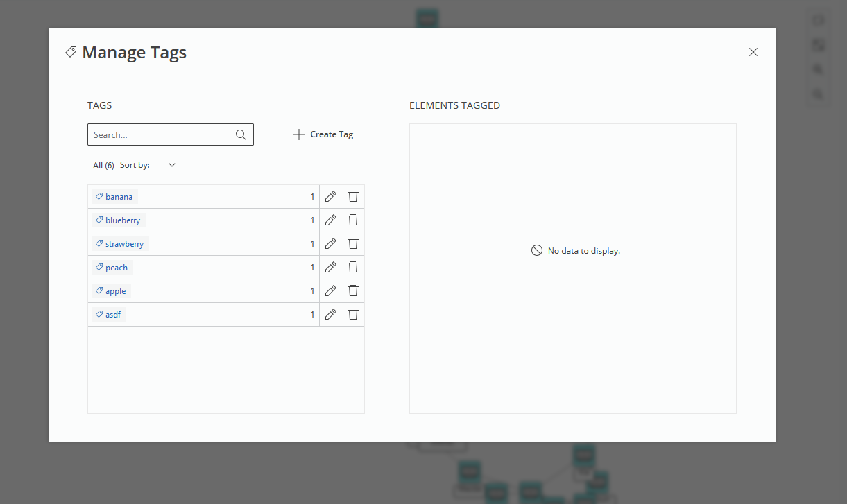Remove the strawberry tag via trash icon
Image resolution: width=847 pixels, height=504 pixels.
[x=353, y=244]
